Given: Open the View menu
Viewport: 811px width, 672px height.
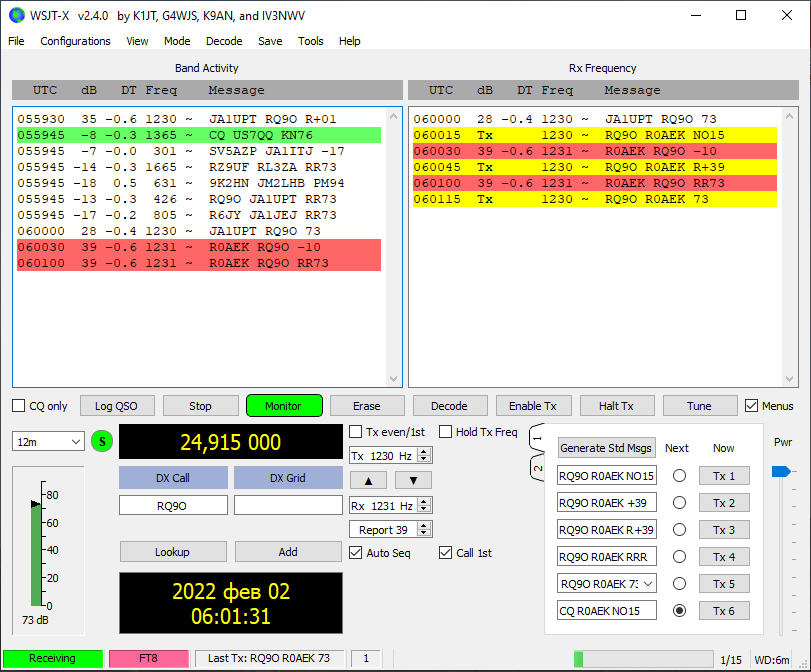Looking at the screenshot, I should click(137, 41).
